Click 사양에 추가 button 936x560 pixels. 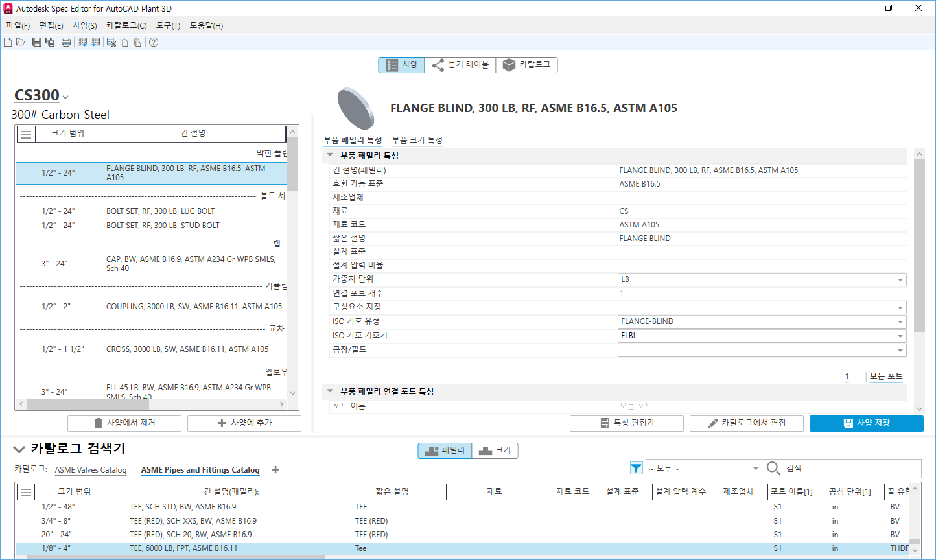tap(244, 423)
